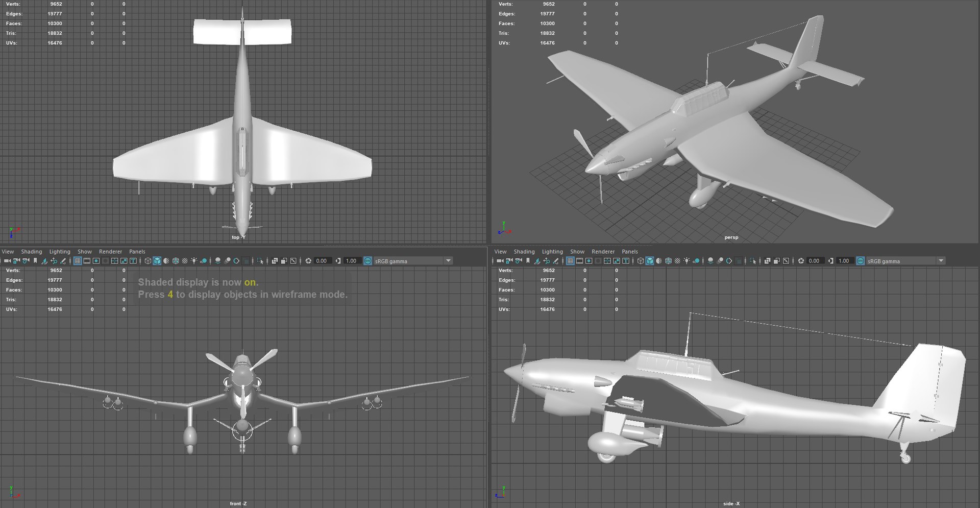Click Multisample Anti-aliasing in front view toolbar
The width and height of the screenshot is (980, 508).
coord(236,261)
